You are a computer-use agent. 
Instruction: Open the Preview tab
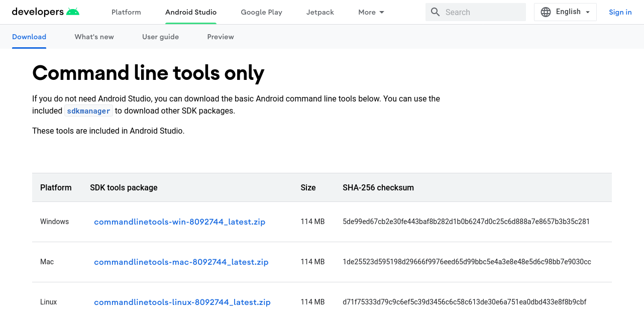[x=221, y=37]
